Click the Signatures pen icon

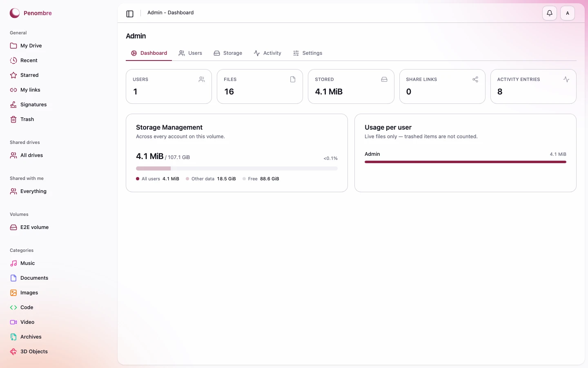point(13,105)
